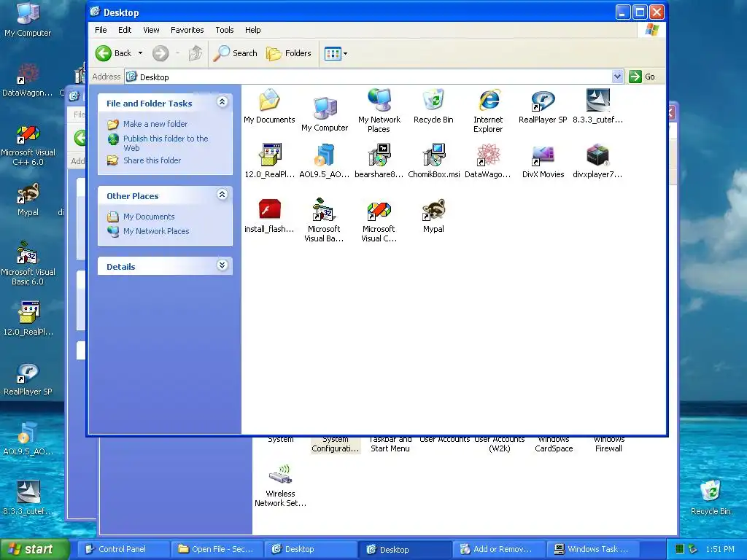The image size is (747, 560).
Task: Open the File menu
Action: point(101,30)
